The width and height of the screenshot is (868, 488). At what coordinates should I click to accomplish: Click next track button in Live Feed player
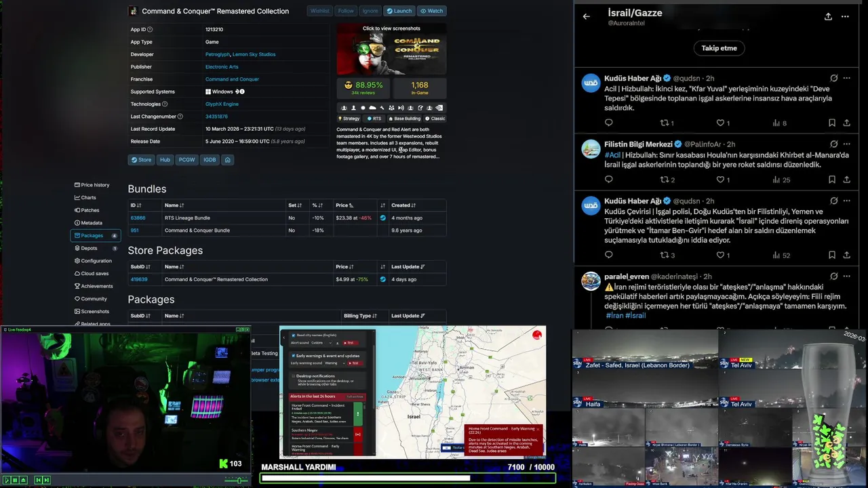pos(46,480)
